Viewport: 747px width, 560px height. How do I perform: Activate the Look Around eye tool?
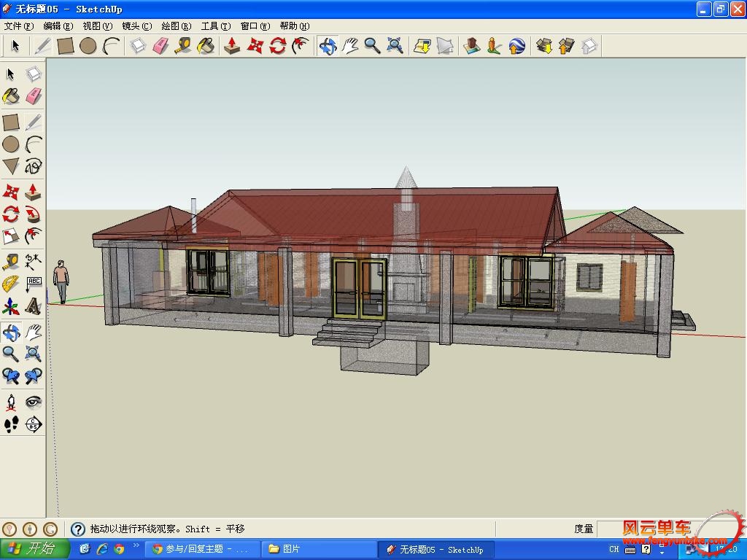34,402
